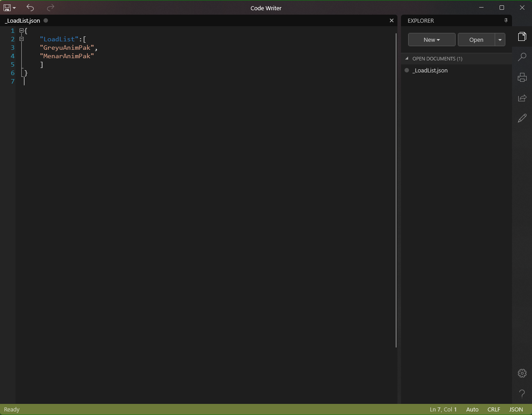Click the Redo arrow icon

tap(51, 8)
